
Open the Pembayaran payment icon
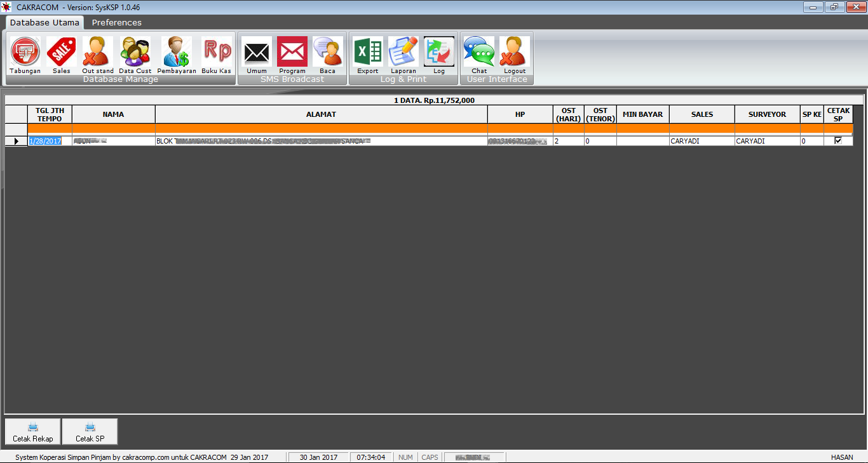tap(176, 52)
